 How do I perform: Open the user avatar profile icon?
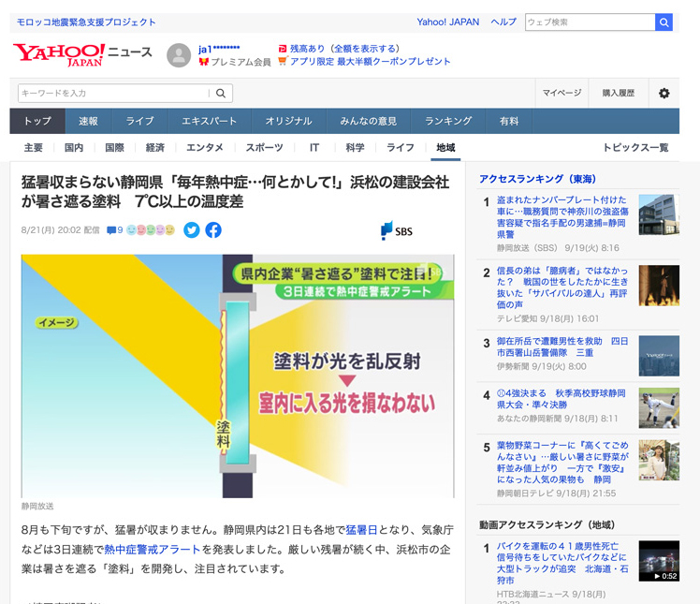pos(179,55)
